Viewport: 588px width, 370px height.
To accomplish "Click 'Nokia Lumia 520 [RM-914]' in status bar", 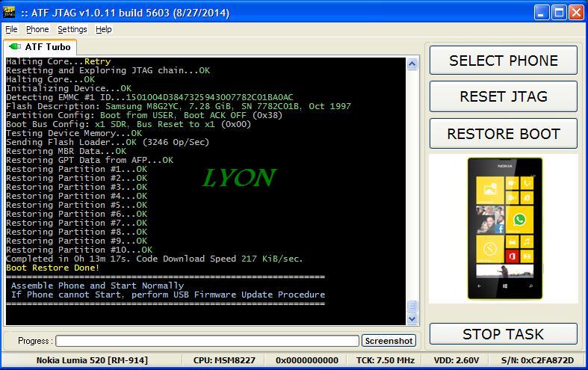I will (92, 360).
